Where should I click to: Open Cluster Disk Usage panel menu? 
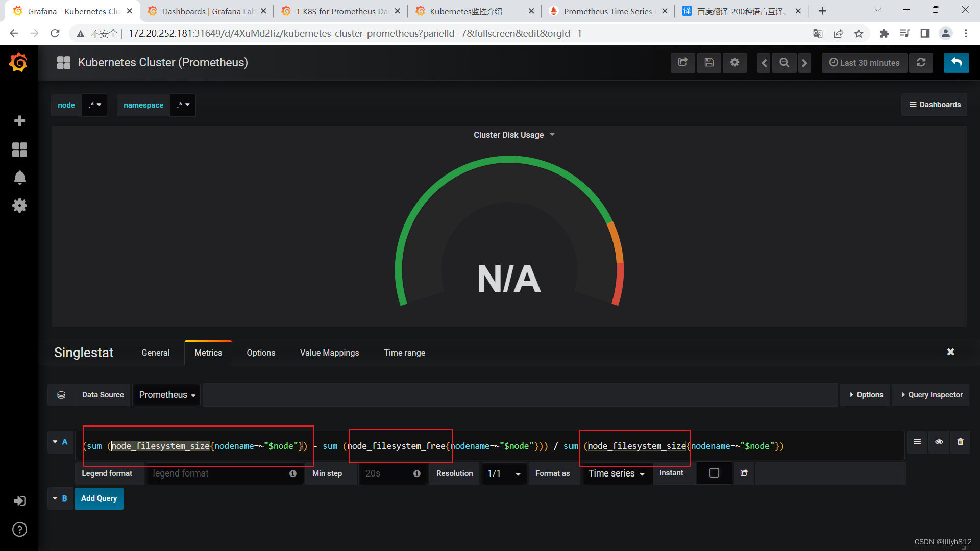(x=514, y=135)
